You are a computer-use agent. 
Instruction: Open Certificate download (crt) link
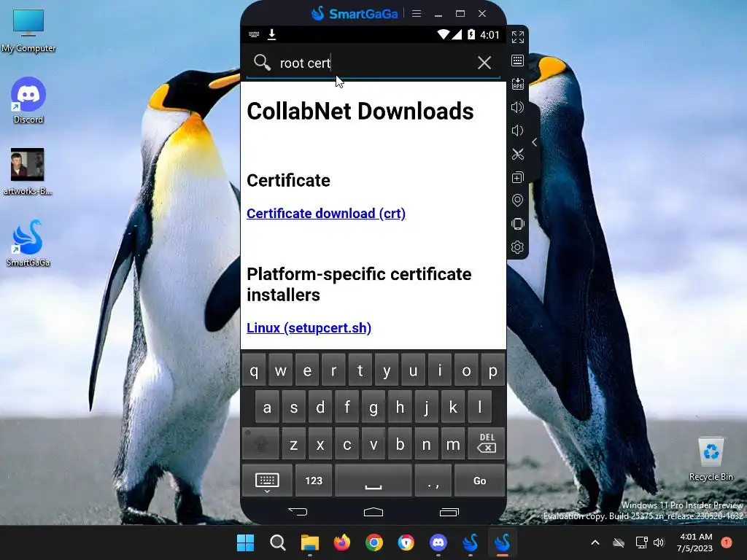326,214
